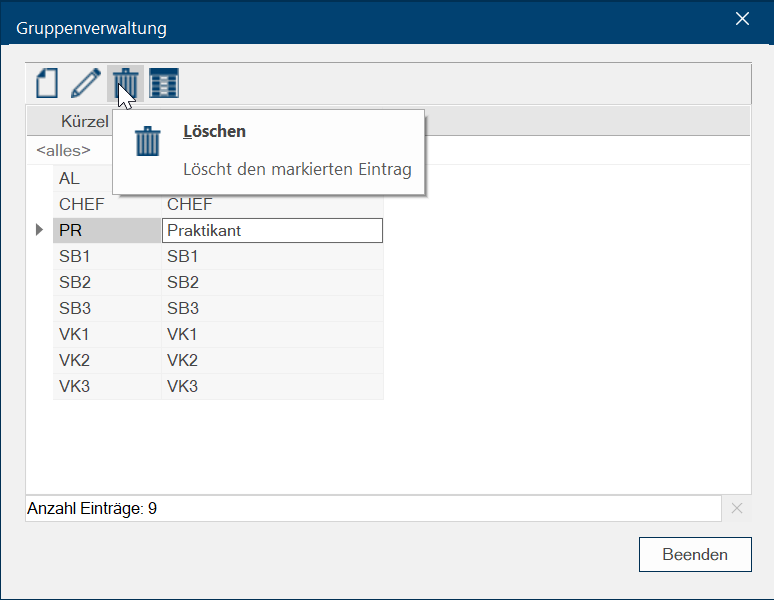
Task: Choose the SB3 entry in list
Action: pos(106,308)
